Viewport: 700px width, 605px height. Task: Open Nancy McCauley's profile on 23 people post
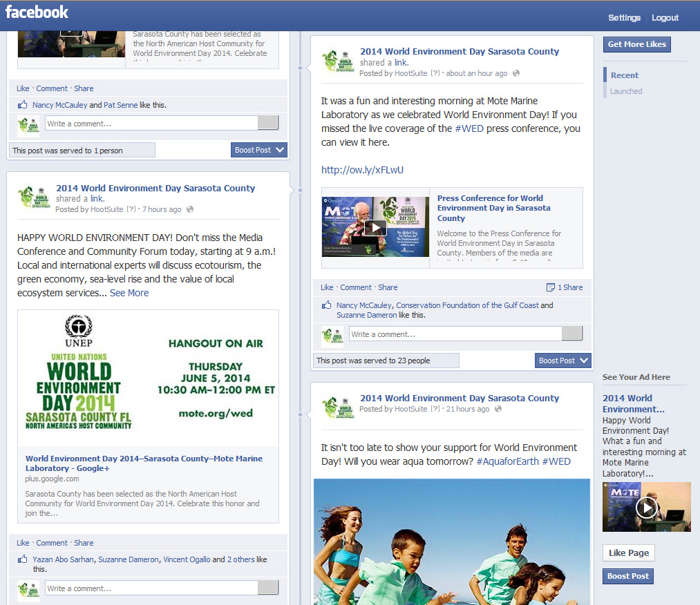tap(364, 305)
